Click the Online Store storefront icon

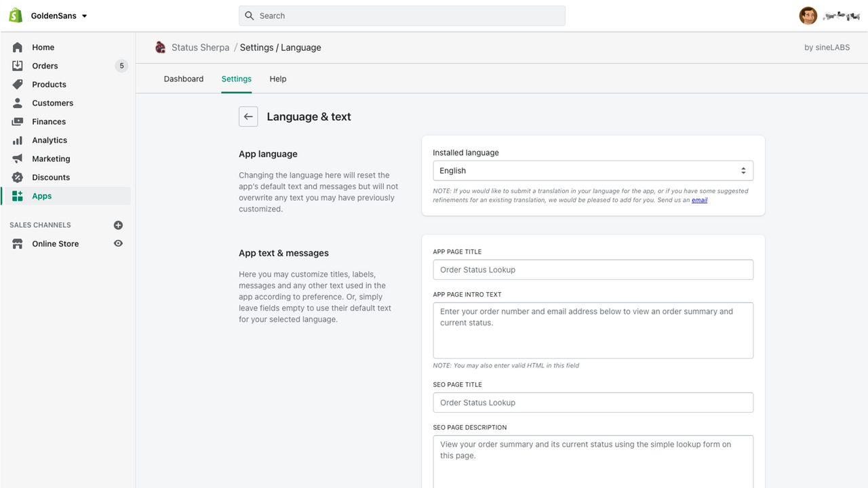(18, 244)
